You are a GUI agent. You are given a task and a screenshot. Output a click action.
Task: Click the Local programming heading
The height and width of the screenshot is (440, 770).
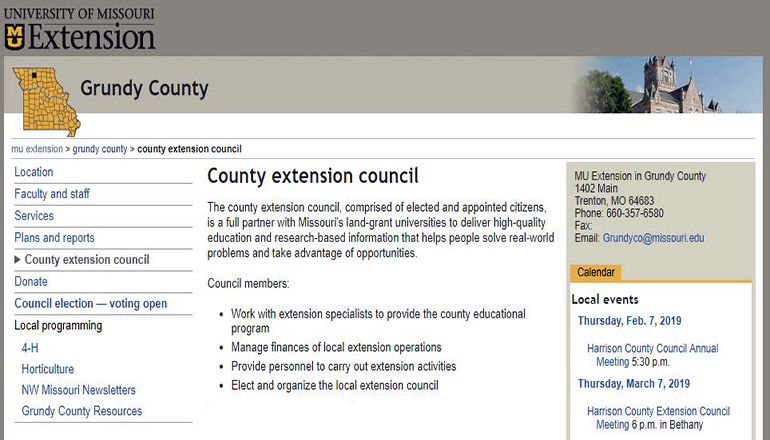[58, 326]
